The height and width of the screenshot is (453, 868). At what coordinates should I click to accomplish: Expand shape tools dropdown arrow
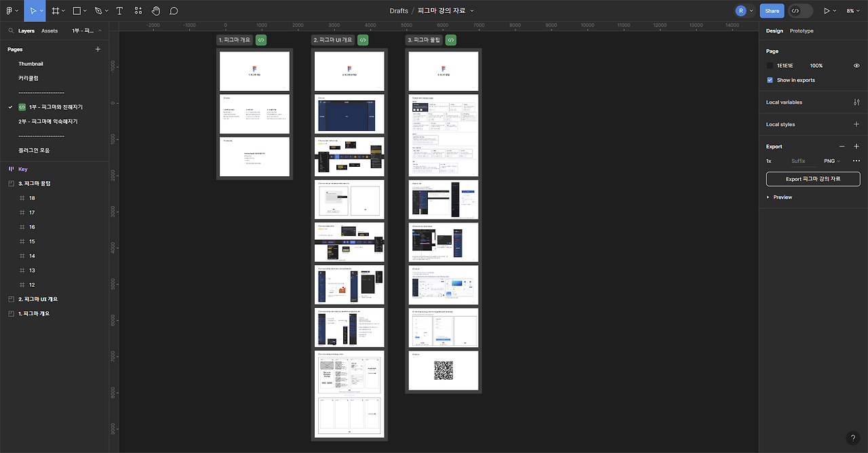tap(85, 11)
